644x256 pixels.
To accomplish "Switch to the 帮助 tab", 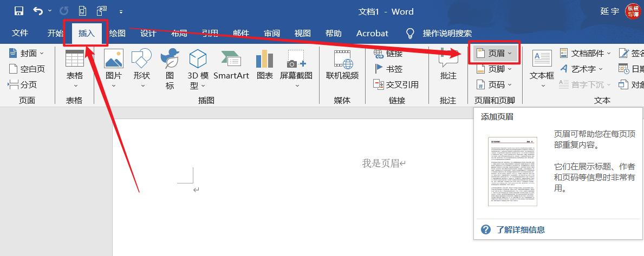I will (x=333, y=34).
